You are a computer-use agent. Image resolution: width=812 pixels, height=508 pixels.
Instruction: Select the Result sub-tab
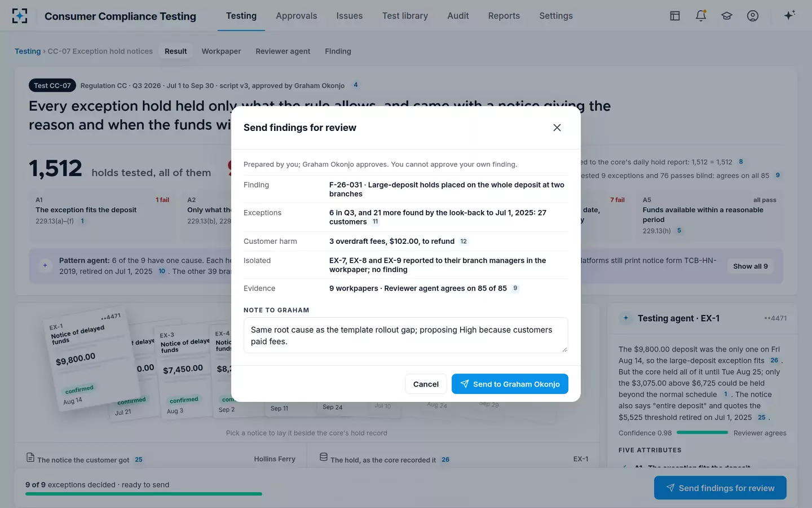176,51
